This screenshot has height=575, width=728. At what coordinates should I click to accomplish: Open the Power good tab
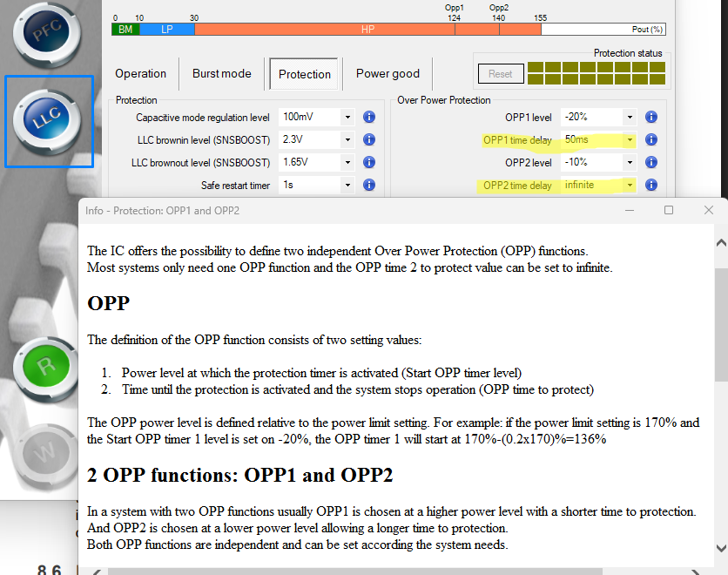[388, 74]
